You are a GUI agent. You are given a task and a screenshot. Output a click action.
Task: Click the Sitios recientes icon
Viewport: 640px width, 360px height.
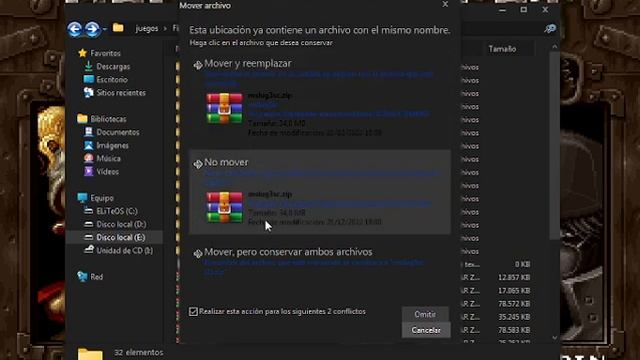click(x=89, y=93)
